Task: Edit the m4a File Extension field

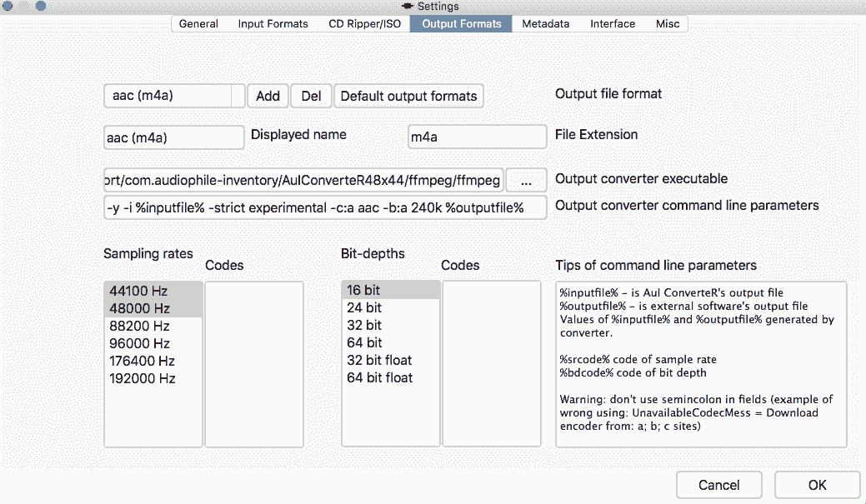Action: 478,137
